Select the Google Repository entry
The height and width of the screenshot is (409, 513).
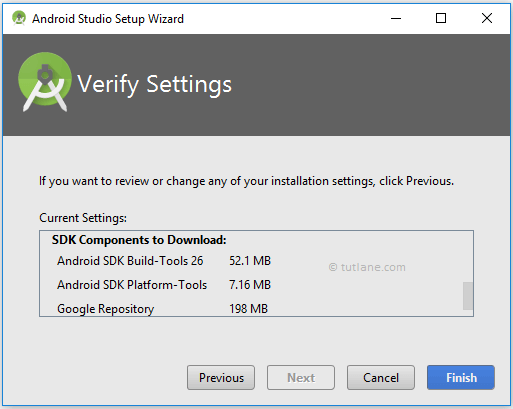coord(105,309)
